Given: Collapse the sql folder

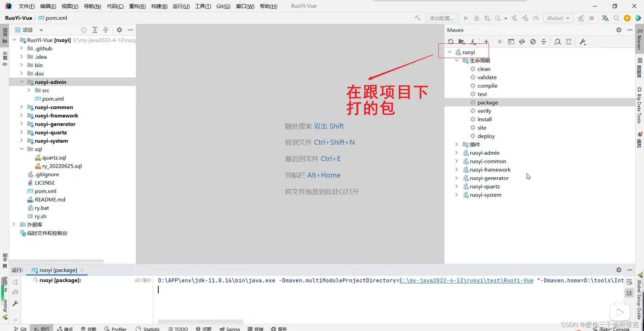Looking at the screenshot, I should [22, 149].
